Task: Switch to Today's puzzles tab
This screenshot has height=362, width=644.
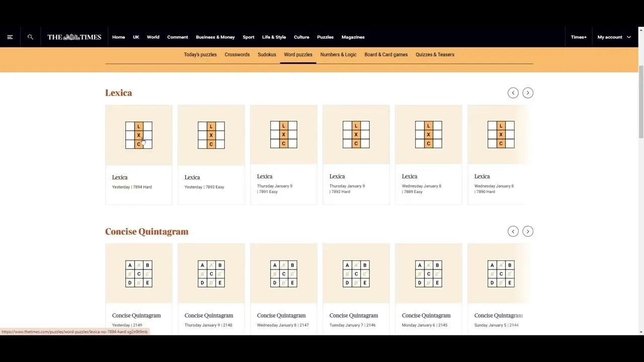Action: coord(200,55)
